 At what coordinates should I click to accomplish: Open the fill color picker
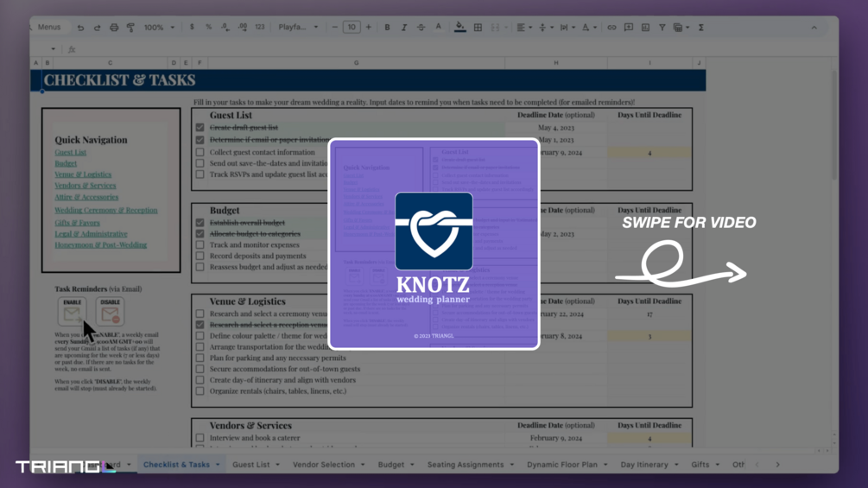(460, 27)
